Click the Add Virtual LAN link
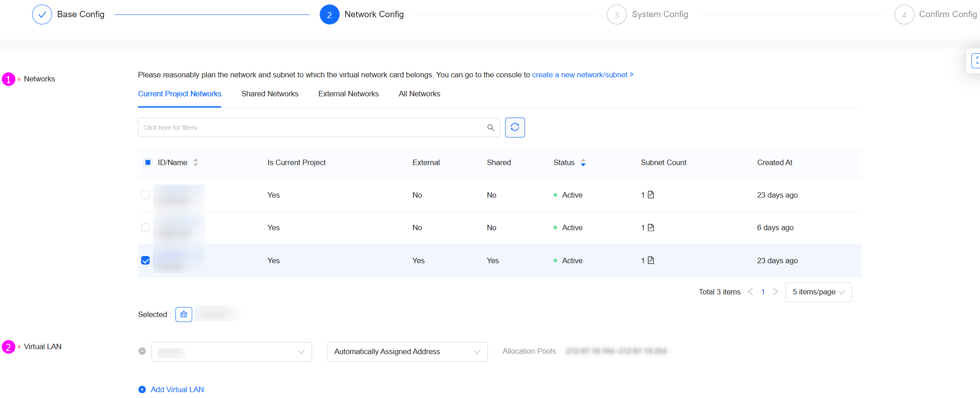The width and height of the screenshot is (980, 398). pyautogui.click(x=177, y=389)
